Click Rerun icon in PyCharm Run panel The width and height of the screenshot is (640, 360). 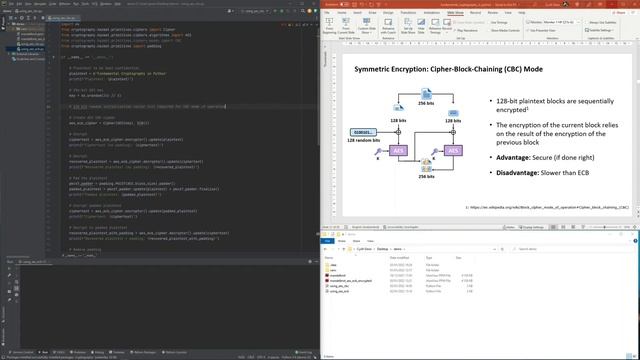pos(9,269)
